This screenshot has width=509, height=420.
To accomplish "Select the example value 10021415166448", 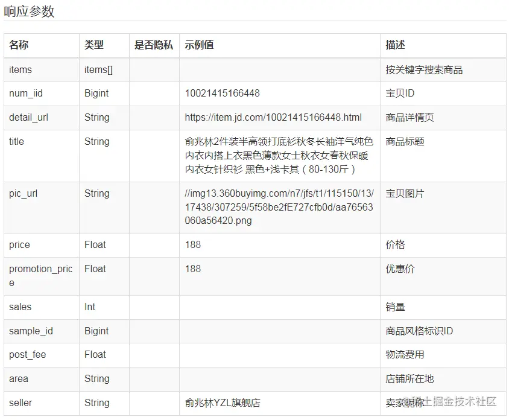I will [223, 94].
